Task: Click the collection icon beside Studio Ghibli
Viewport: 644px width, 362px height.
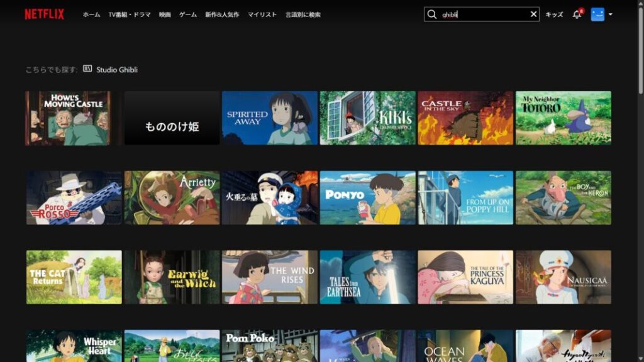Action: 87,69
